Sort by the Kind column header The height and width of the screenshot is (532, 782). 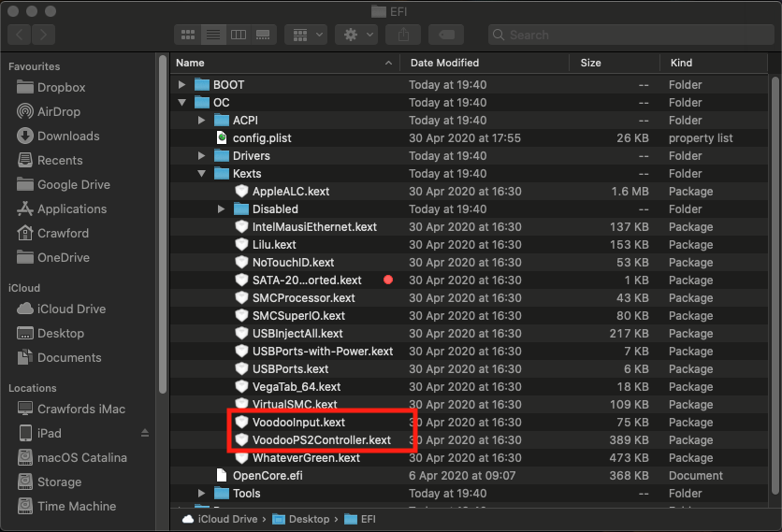coord(714,63)
